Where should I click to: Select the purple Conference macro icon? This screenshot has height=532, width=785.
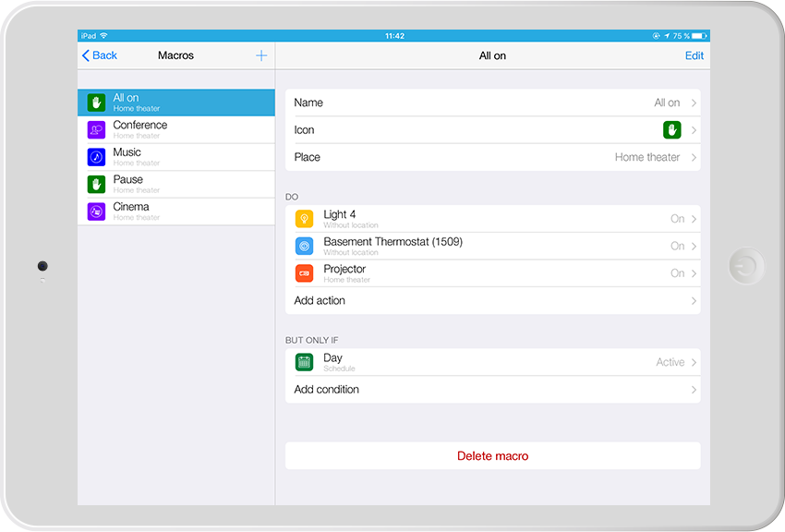(96, 129)
